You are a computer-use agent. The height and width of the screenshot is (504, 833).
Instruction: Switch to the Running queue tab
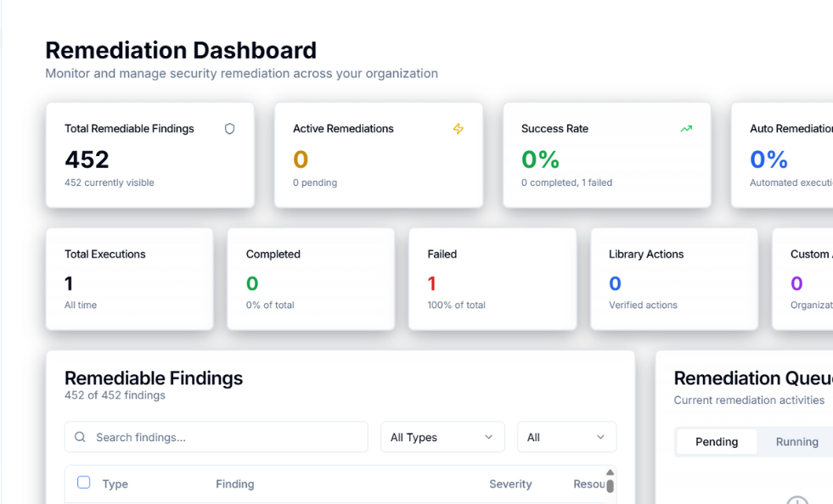click(x=796, y=441)
